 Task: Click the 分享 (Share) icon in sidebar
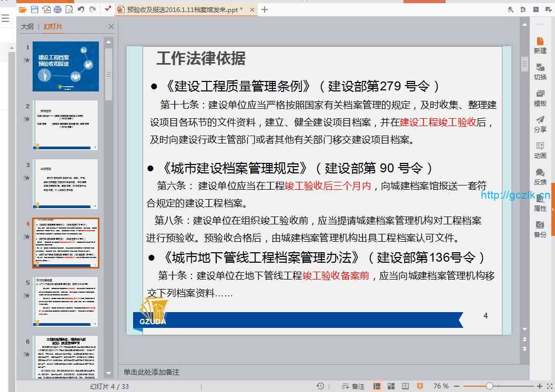coord(540,123)
